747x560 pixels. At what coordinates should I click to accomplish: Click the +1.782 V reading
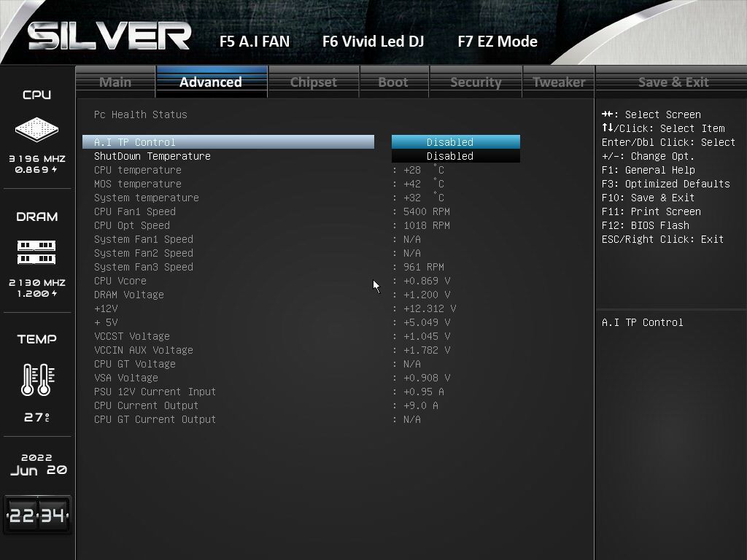coord(427,350)
